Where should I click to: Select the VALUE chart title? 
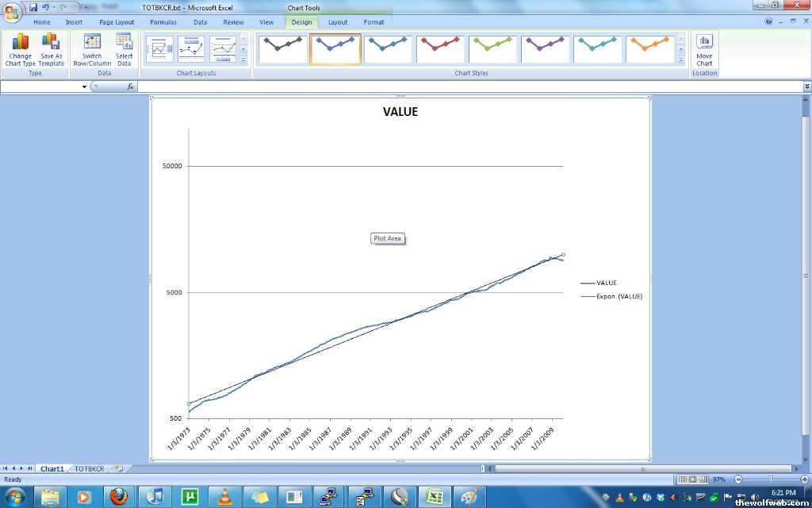tap(400, 112)
